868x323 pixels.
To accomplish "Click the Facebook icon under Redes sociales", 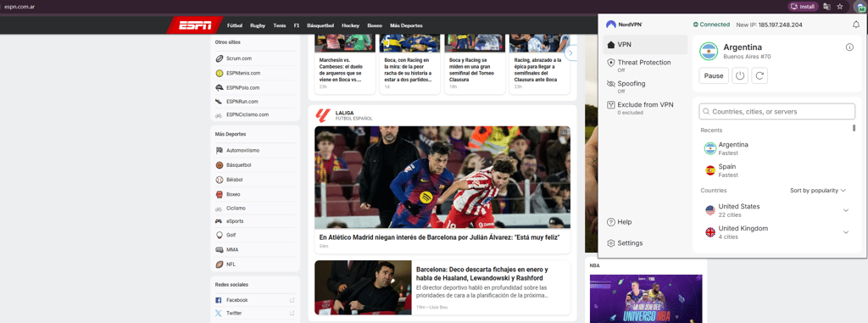I will [218, 300].
